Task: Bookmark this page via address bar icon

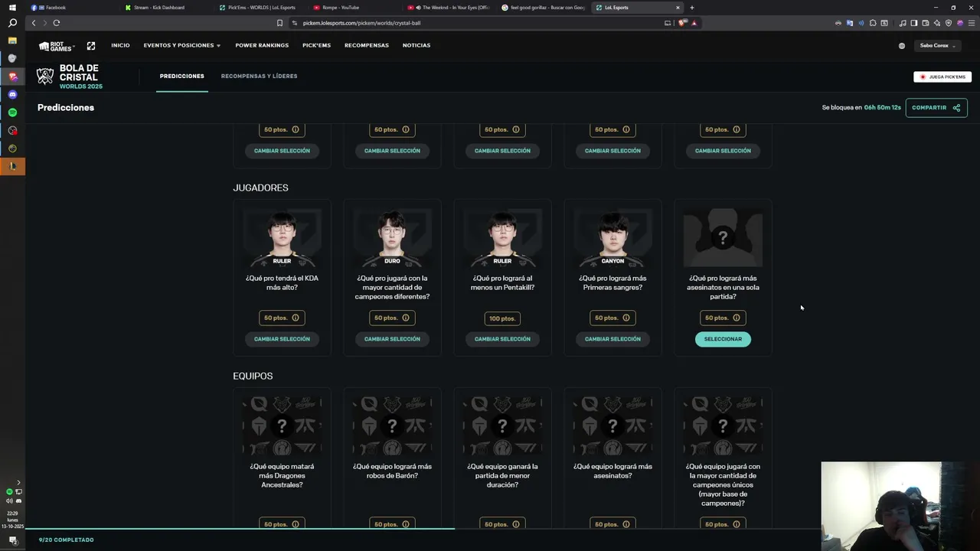Action: 279,23
